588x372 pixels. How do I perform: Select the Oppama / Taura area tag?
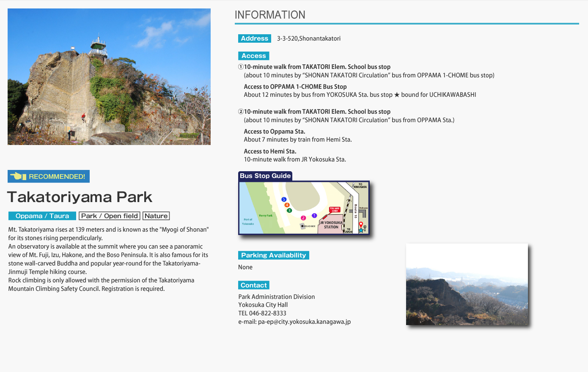42,216
